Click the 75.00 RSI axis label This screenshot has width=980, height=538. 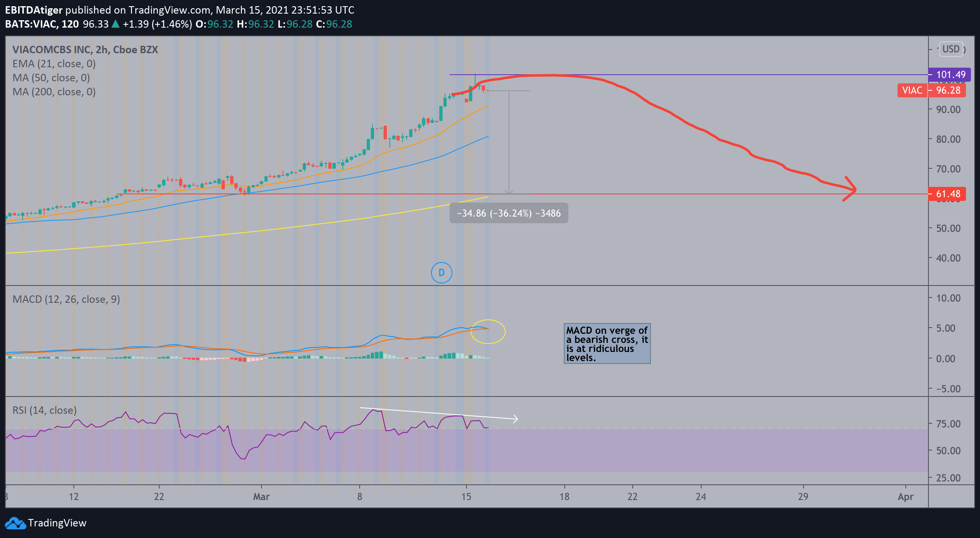click(x=948, y=424)
